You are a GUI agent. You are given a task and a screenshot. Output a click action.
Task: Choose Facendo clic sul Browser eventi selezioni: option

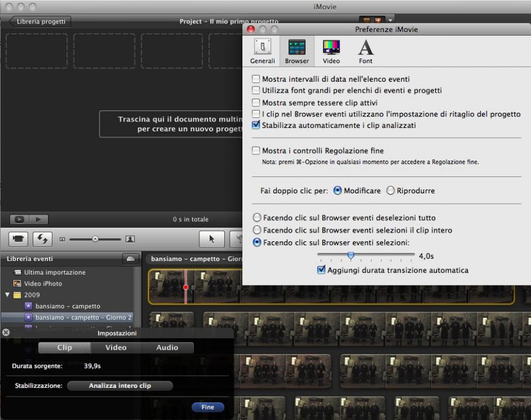pyautogui.click(x=257, y=242)
